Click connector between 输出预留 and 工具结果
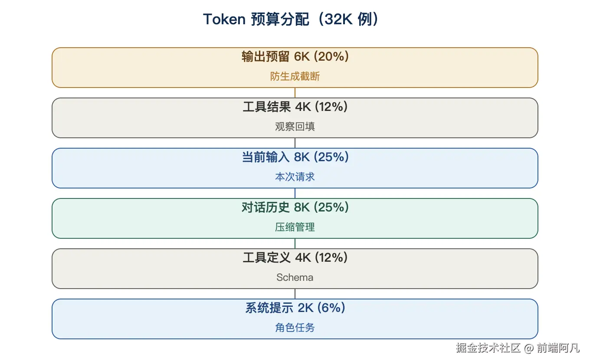590x364 pixels. click(x=295, y=93)
